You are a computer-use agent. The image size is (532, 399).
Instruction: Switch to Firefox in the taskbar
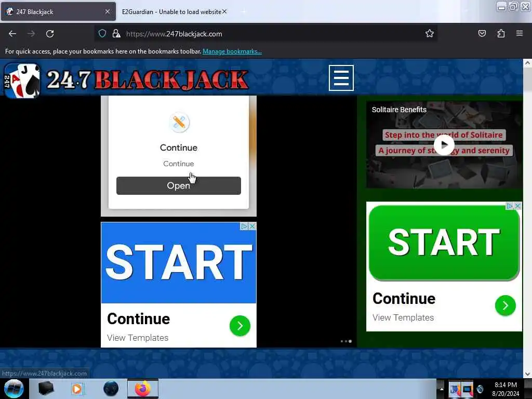click(143, 389)
